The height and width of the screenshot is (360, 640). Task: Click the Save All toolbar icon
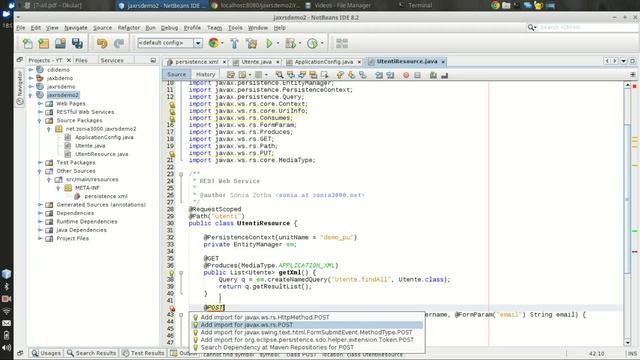click(77, 43)
